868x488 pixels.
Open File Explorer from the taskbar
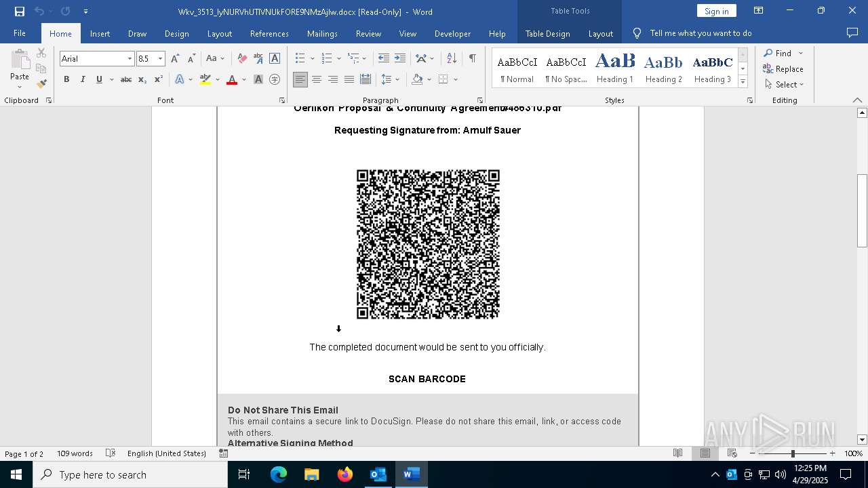point(312,474)
